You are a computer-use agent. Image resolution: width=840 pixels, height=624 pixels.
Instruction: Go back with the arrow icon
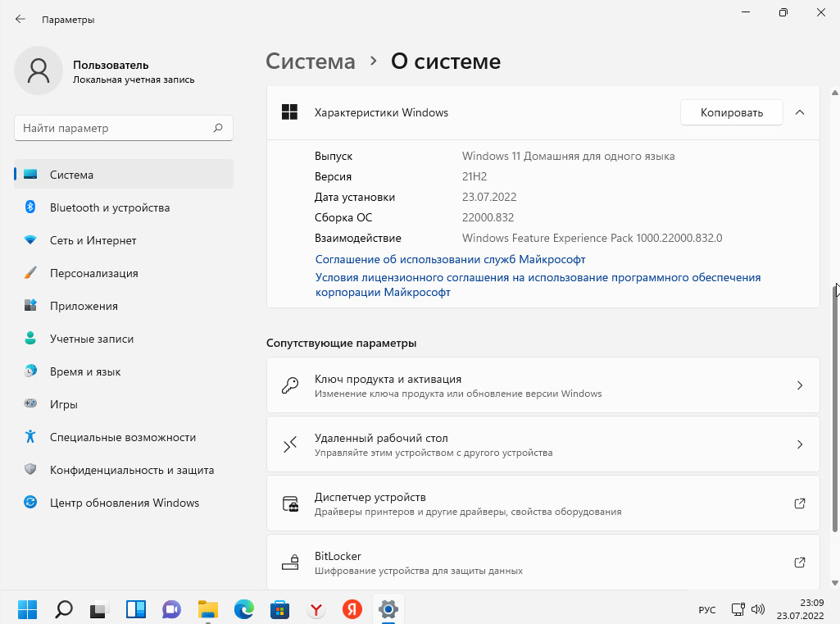click(x=20, y=20)
